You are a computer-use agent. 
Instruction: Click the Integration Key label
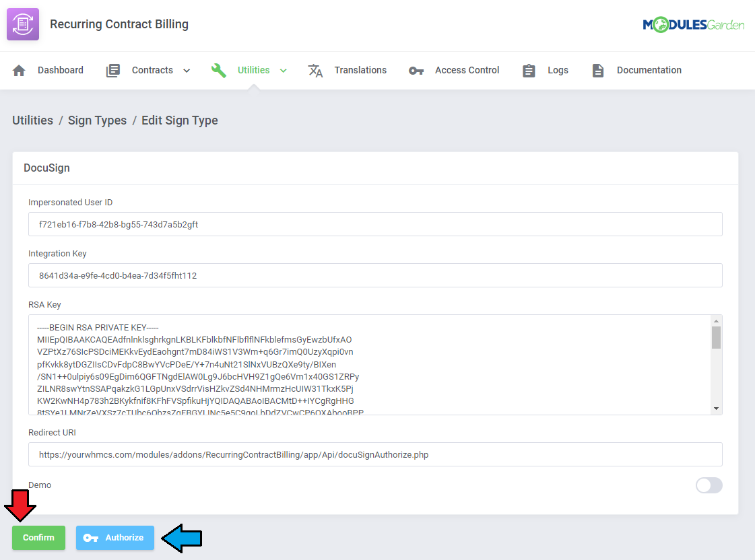pos(57,254)
